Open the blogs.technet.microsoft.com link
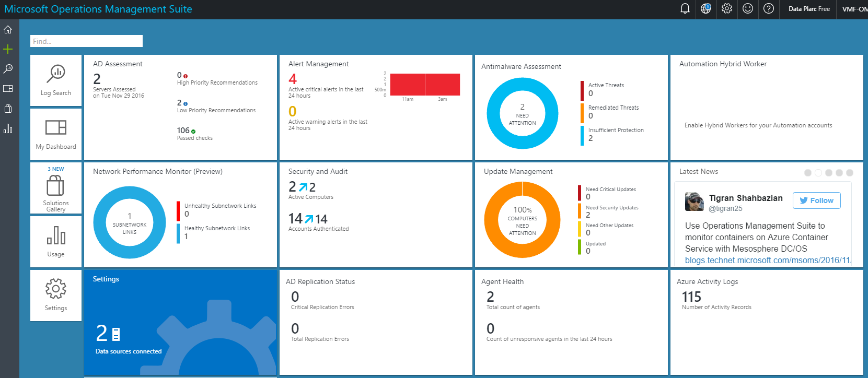Viewport: 868px width, 378px height. click(x=768, y=260)
